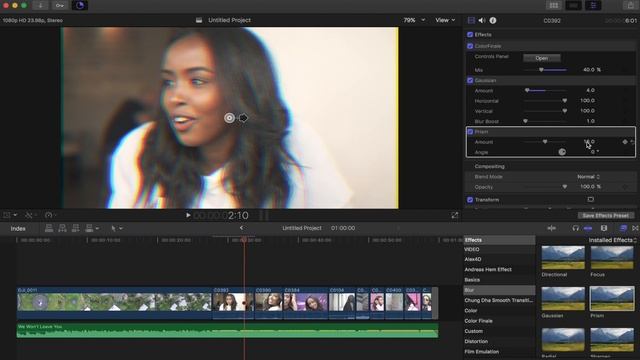The image size is (640, 360).
Task: Click the fullscreen viewer arrows icon
Action: coord(454,216)
